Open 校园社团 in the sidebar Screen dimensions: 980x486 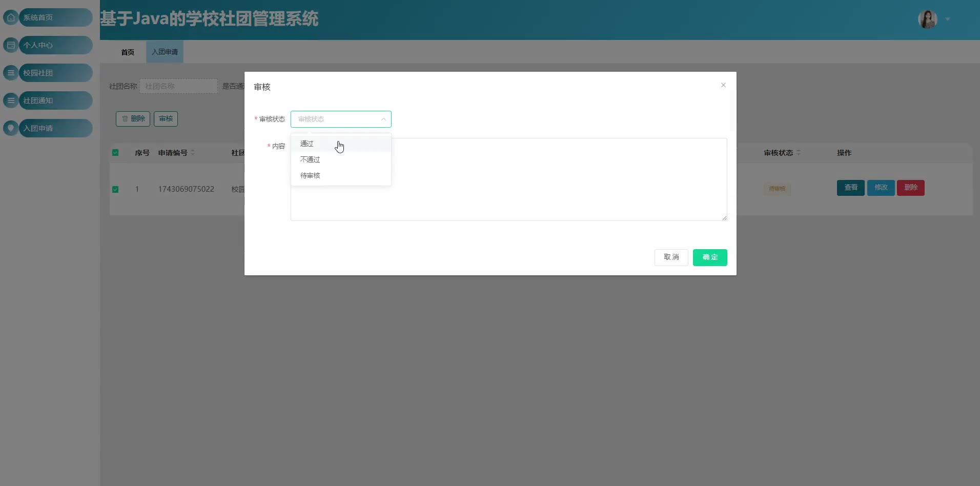tap(56, 73)
